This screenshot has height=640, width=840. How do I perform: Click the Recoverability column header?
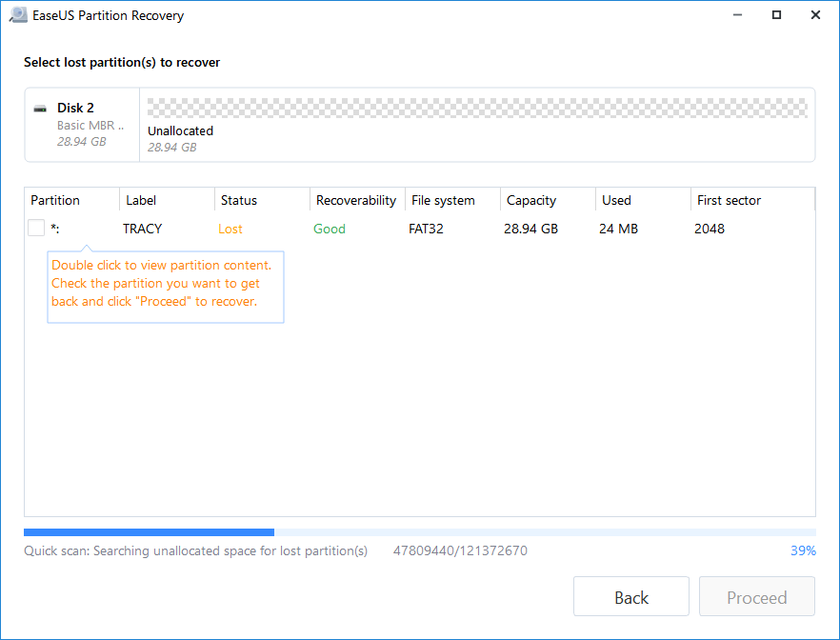pos(355,200)
